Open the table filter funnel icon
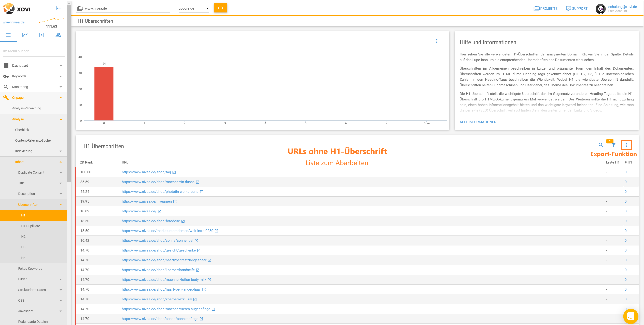Image resolution: width=644 pixels, height=325 pixels. (613, 145)
